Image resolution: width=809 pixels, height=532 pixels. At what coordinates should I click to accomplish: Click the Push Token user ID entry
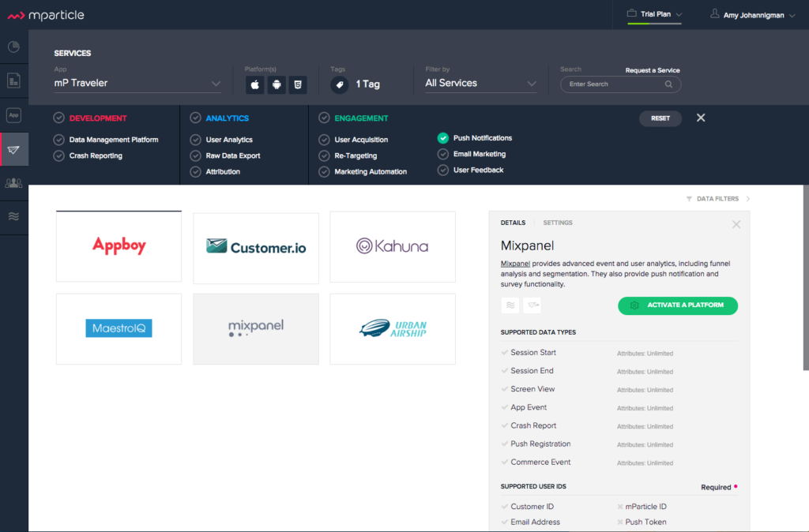642,523
